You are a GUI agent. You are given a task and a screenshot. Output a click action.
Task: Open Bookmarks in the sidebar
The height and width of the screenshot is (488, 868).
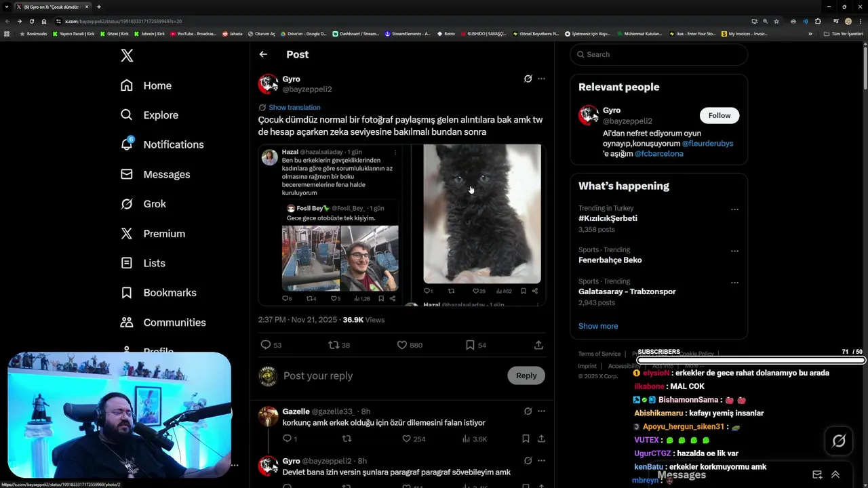point(158,293)
